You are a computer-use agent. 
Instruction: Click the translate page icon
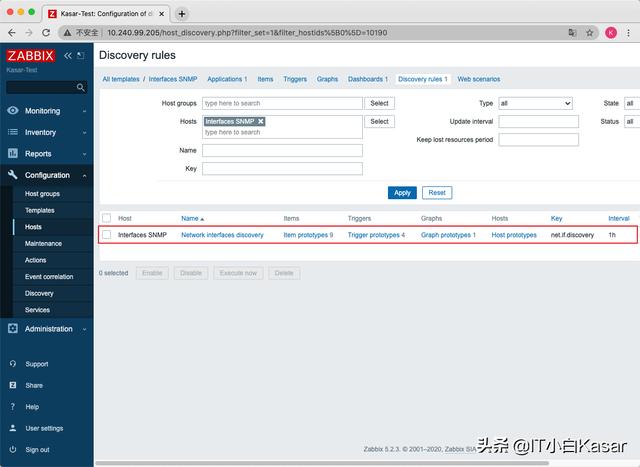point(572,33)
